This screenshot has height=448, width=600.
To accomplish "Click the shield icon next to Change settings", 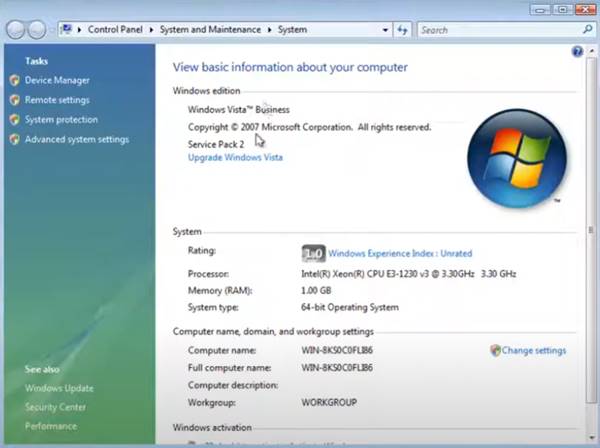I will click(496, 350).
